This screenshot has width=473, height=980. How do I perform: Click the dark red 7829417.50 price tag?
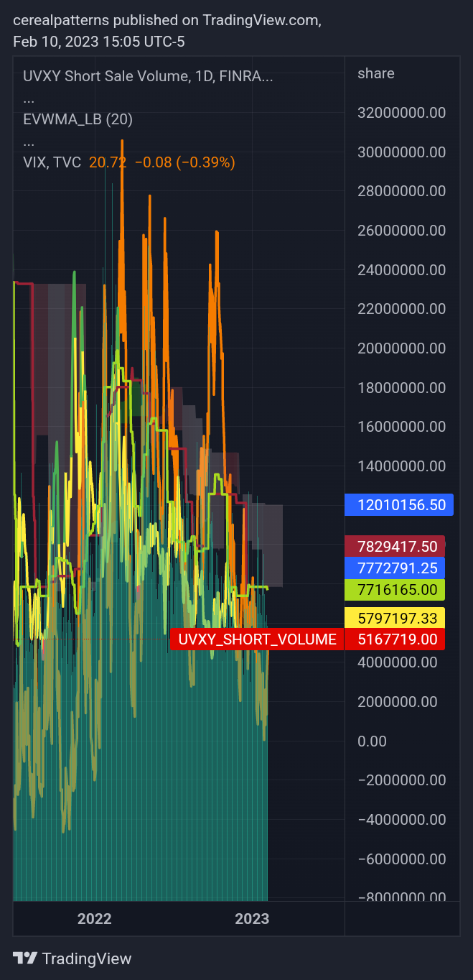coord(395,547)
